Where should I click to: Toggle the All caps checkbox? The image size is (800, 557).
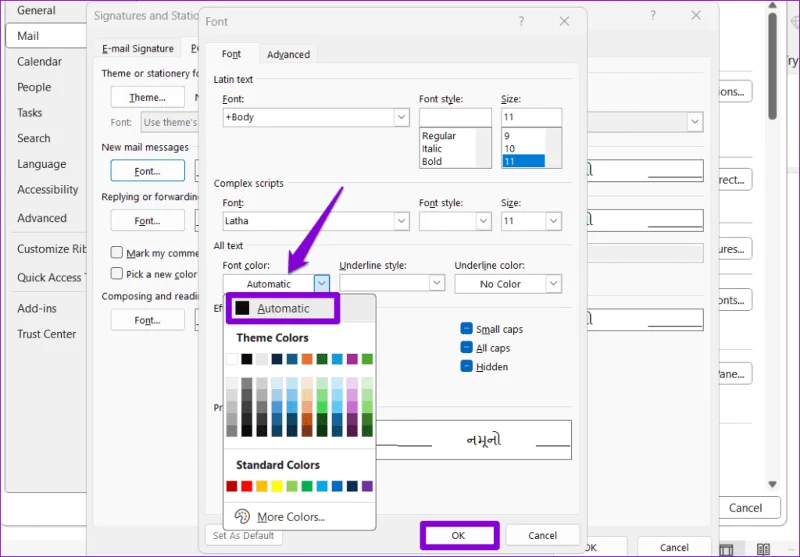(x=466, y=347)
